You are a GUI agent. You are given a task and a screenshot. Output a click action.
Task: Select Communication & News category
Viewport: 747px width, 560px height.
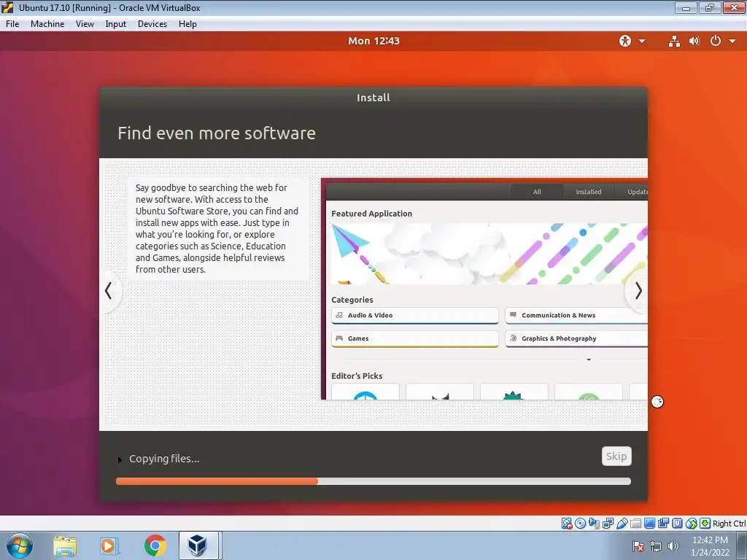(576, 315)
